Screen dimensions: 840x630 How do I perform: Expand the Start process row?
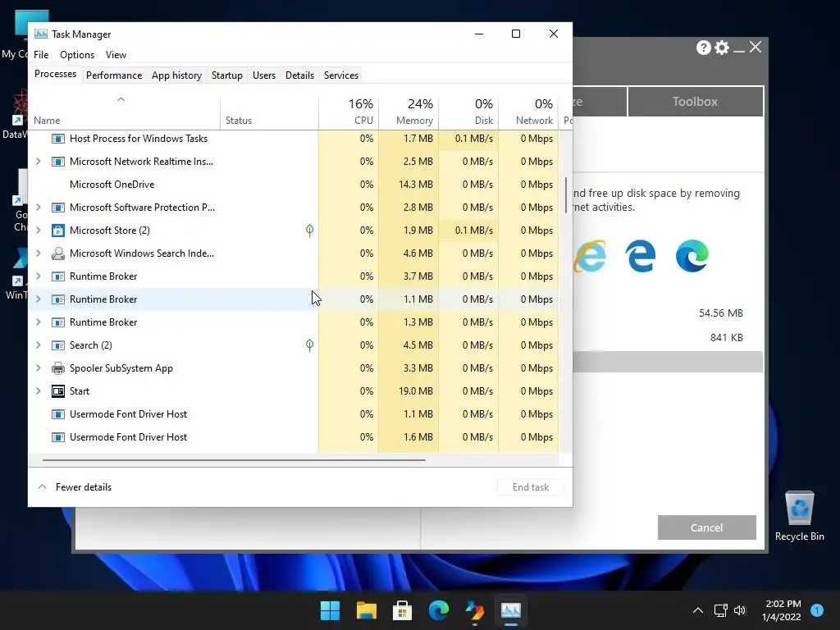tap(38, 391)
